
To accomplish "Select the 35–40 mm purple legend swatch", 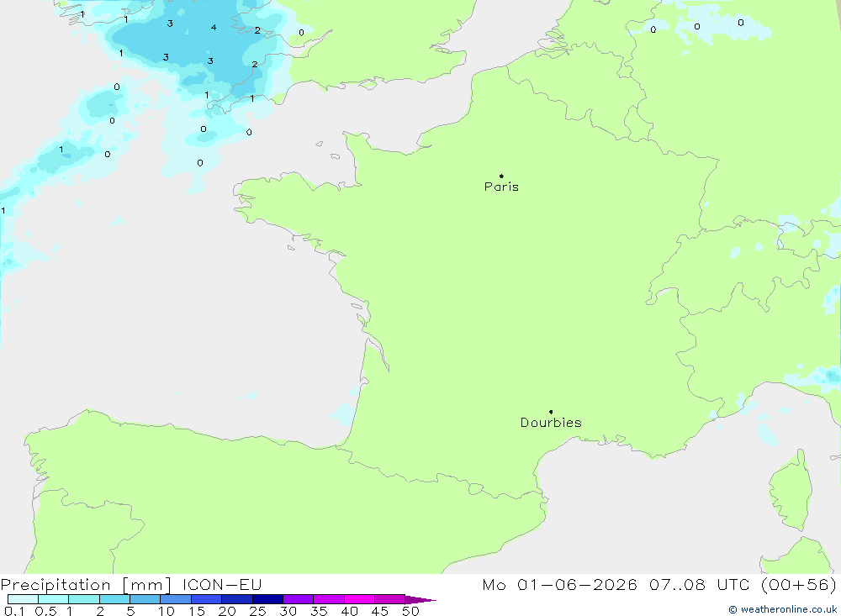I will pyautogui.click(x=329, y=599).
